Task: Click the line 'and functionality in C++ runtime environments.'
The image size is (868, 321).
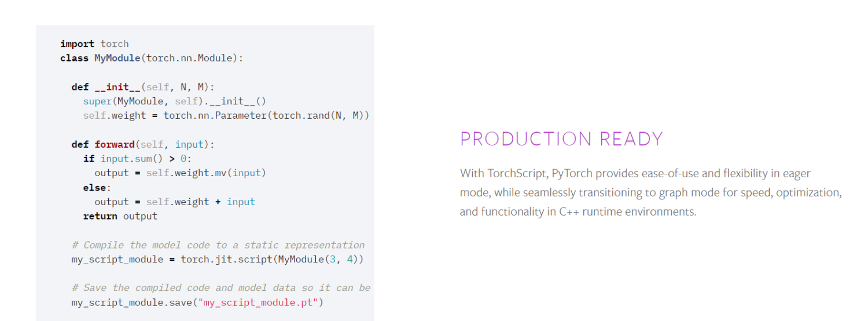Action: tap(578, 211)
